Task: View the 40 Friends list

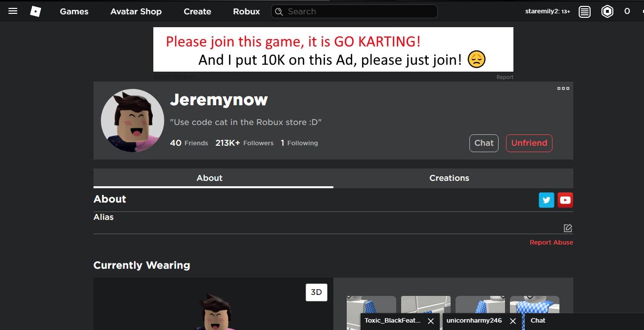Action: point(189,143)
